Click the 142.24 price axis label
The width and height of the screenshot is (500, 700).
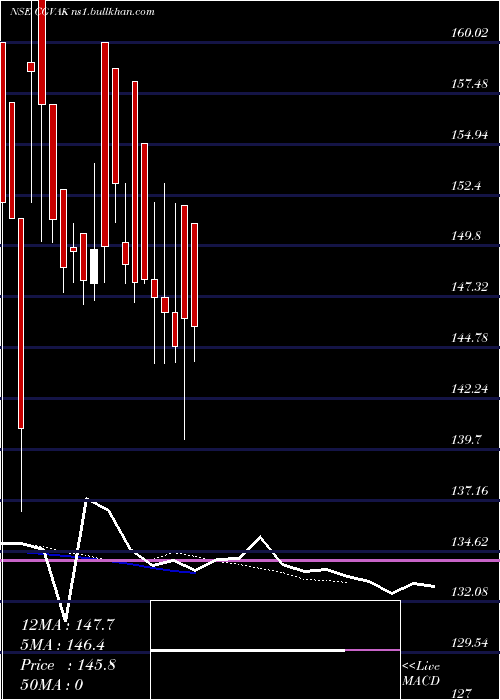coord(469,388)
